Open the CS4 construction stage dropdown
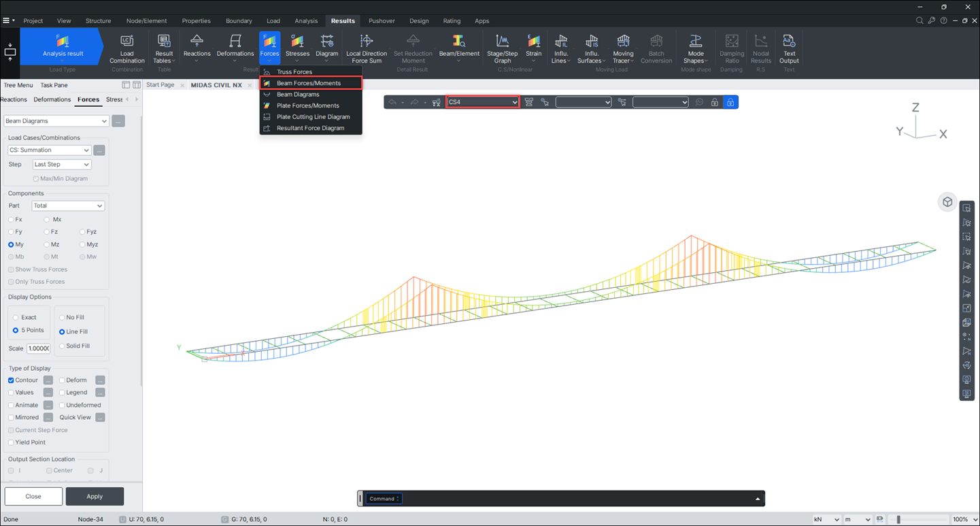The image size is (980, 526). point(483,102)
